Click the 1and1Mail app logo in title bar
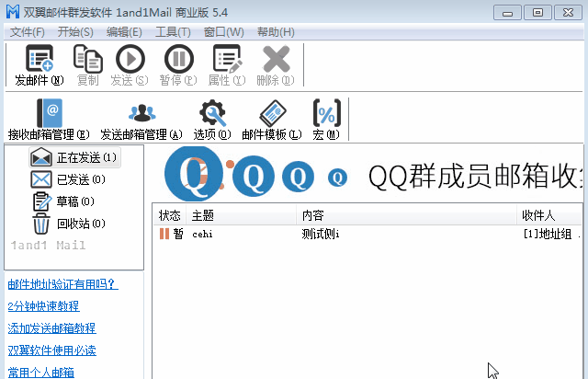The width and height of the screenshot is (588, 379). coord(12,12)
